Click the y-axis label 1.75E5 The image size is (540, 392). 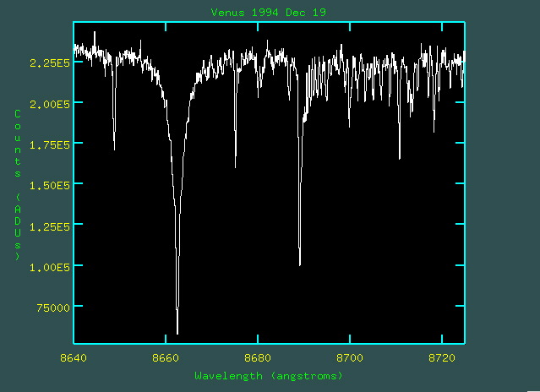click(x=50, y=145)
